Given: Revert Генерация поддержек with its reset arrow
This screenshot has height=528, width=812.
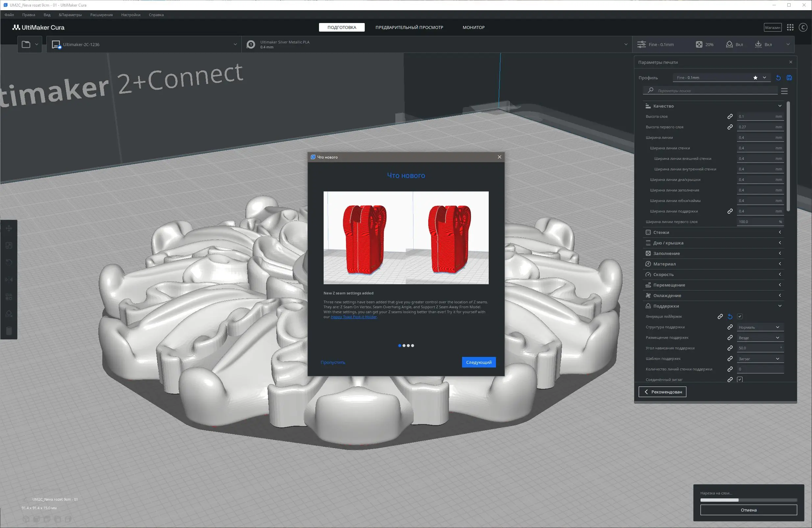Looking at the screenshot, I should [x=730, y=317].
